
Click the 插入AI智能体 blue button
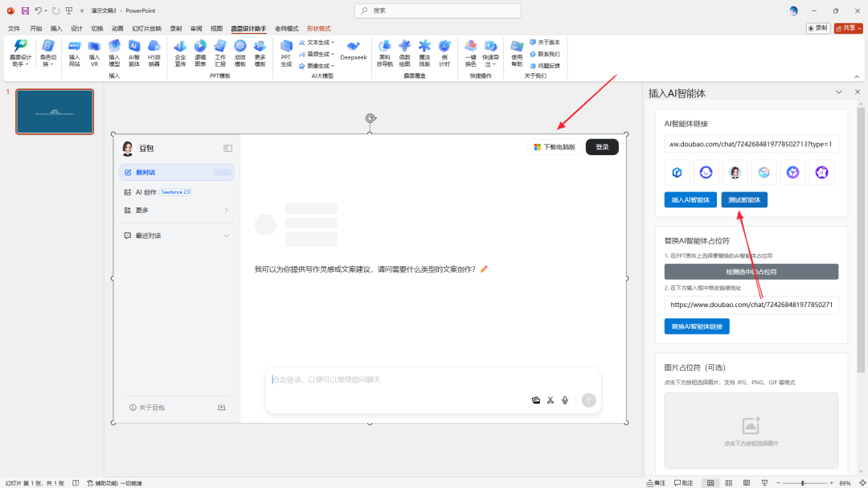click(x=690, y=199)
